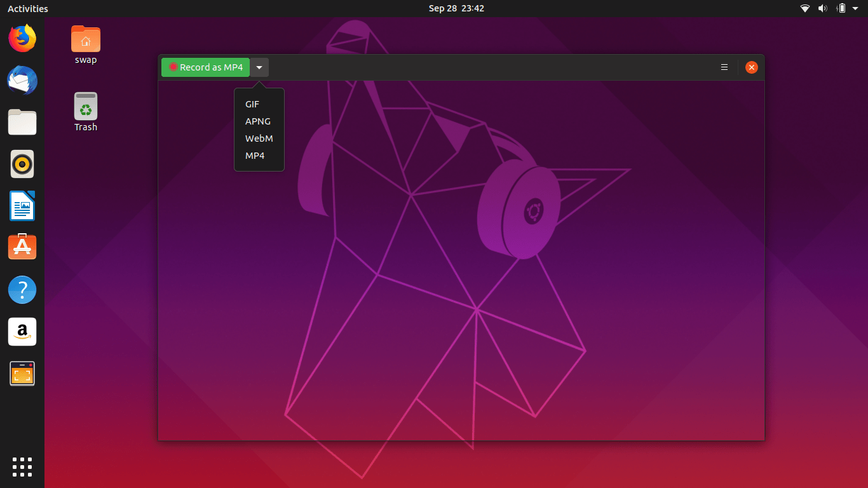868x488 pixels.
Task: Launch Firefox from the dock
Action: (x=22, y=38)
